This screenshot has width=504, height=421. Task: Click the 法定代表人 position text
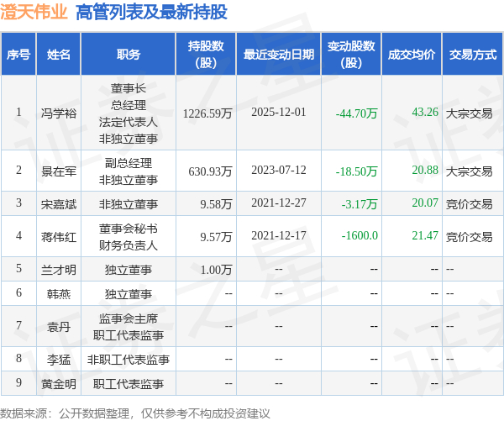[129, 122]
